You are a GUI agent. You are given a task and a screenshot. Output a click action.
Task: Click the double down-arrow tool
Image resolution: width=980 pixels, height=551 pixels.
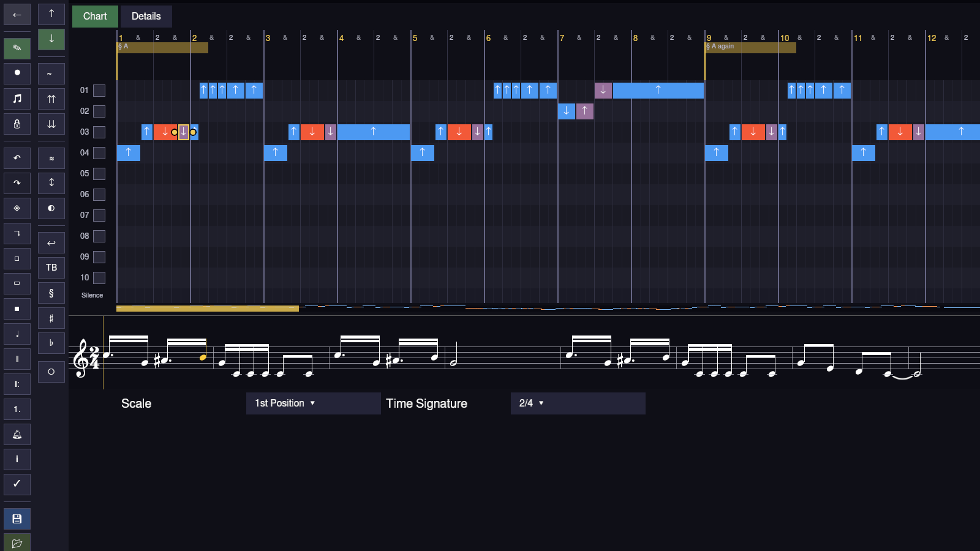[x=51, y=124]
